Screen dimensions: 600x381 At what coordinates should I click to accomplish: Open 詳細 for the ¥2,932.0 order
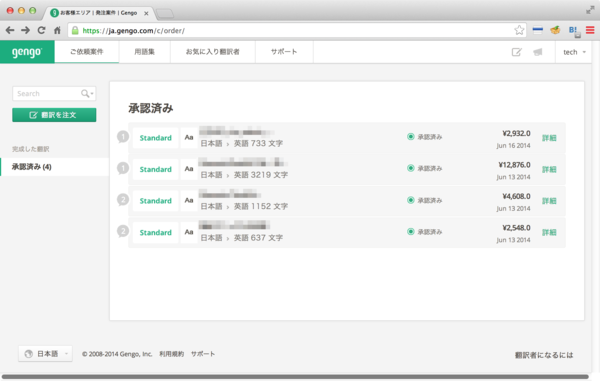pos(549,138)
